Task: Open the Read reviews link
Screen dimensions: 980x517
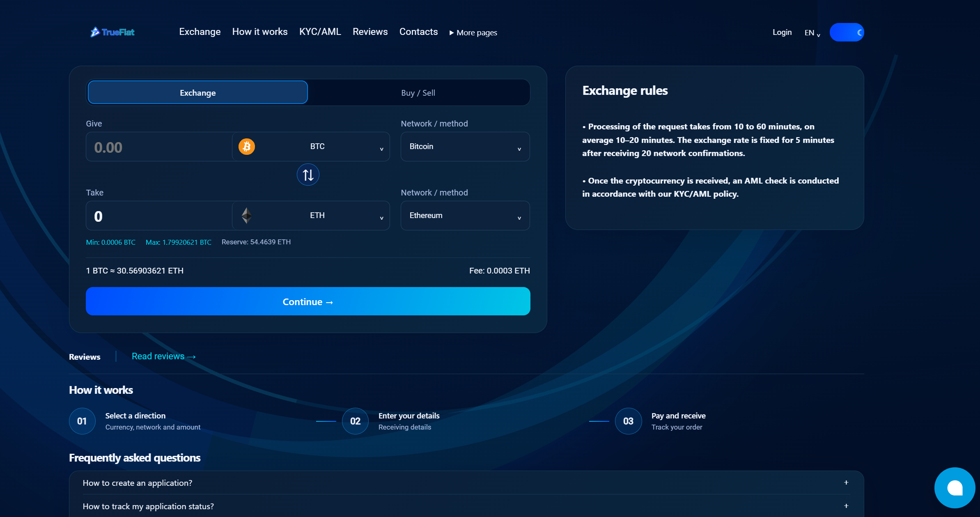Action: (164, 356)
